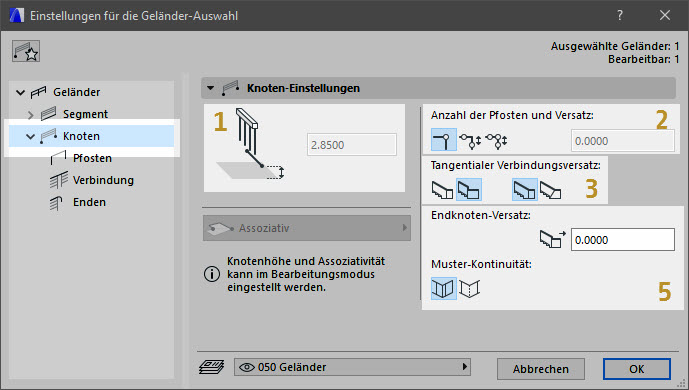Collapse the Knoten tree node
The image size is (689, 390).
(x=30, y=137)
